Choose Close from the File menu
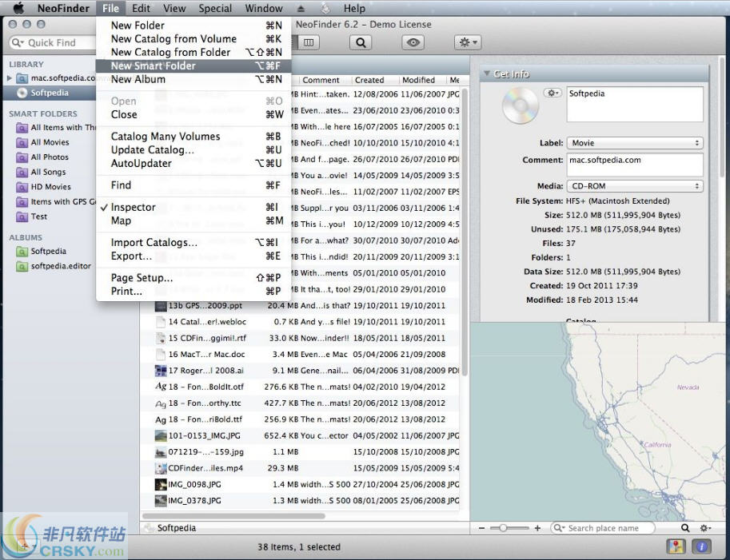 click(x=193, y=114)
